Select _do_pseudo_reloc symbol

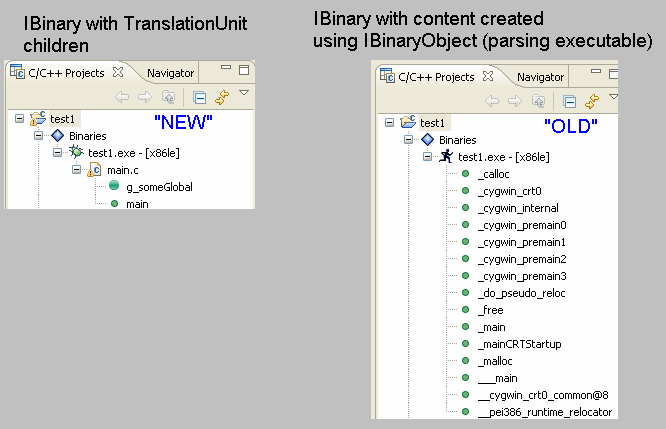coord(522,294)
